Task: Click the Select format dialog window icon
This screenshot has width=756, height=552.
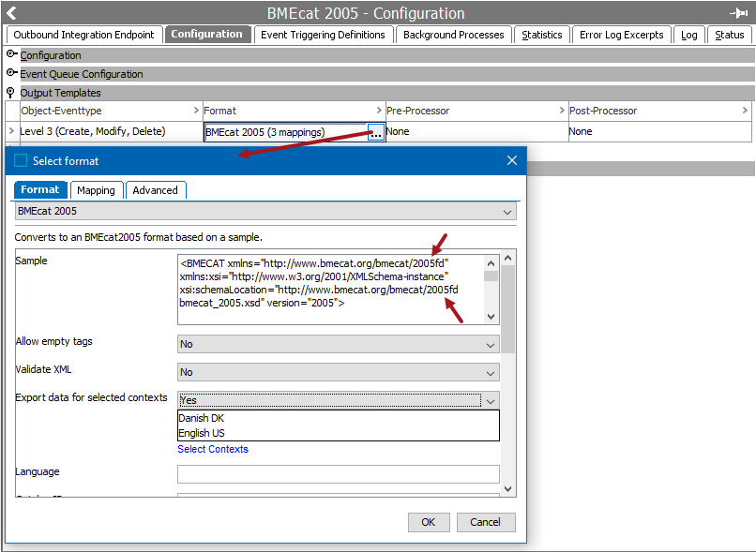Action: [x=21, y=160]
